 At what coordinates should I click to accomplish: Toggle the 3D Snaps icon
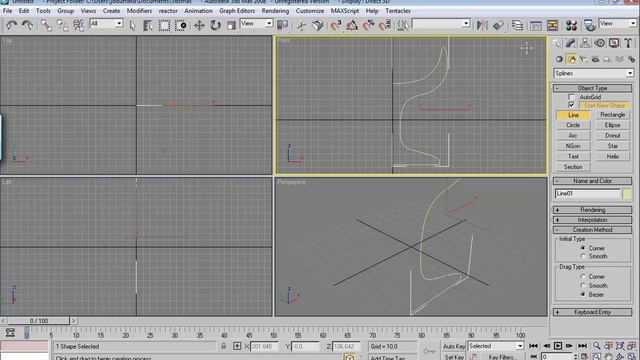(x=336, y=25)
